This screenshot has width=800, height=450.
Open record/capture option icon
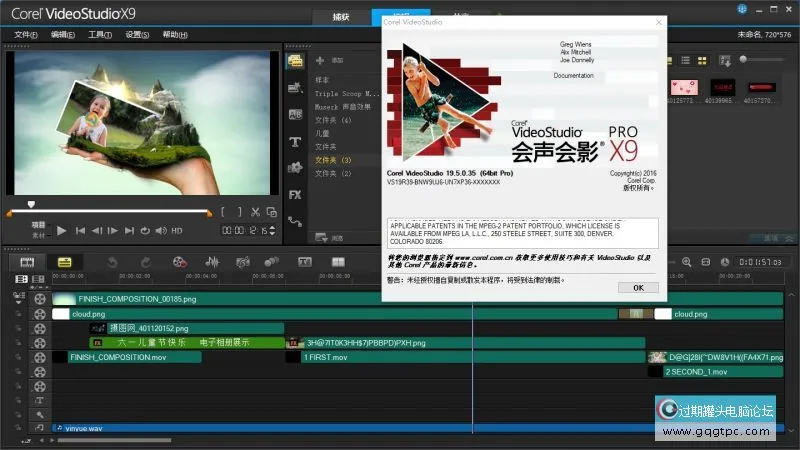(179, 262)
